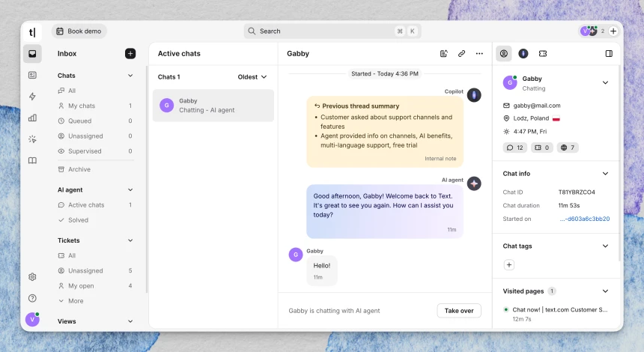Open the lightning bolt automation icon
Screen dimensions: 644x352
click(32, 97)
